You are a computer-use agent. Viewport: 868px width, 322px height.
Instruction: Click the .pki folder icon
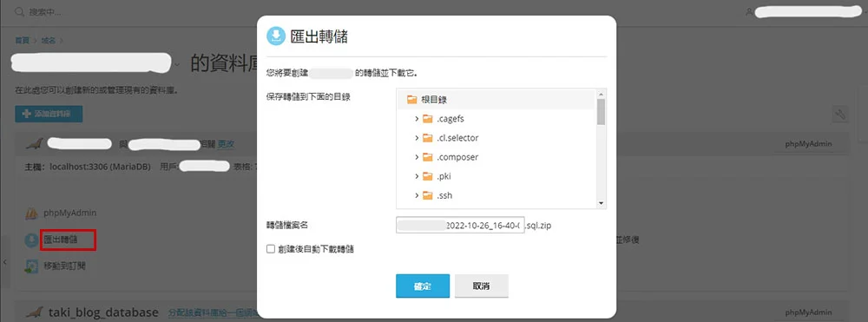[x=427, y=176]
